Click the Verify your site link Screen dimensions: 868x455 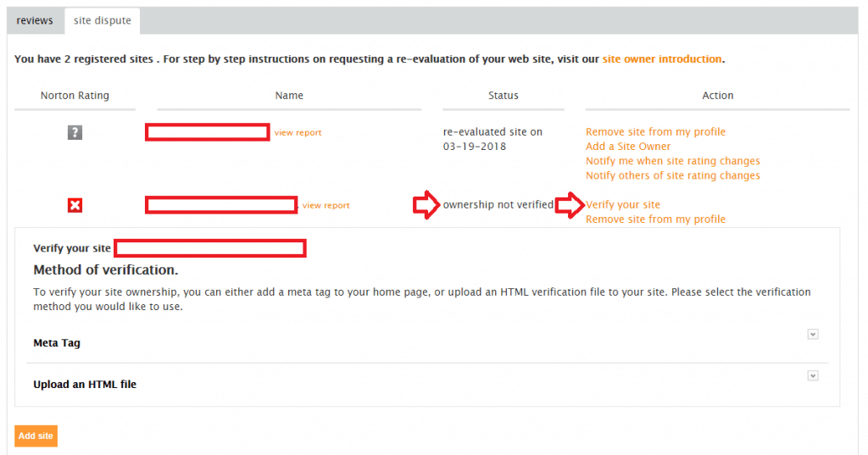[623, 205]
